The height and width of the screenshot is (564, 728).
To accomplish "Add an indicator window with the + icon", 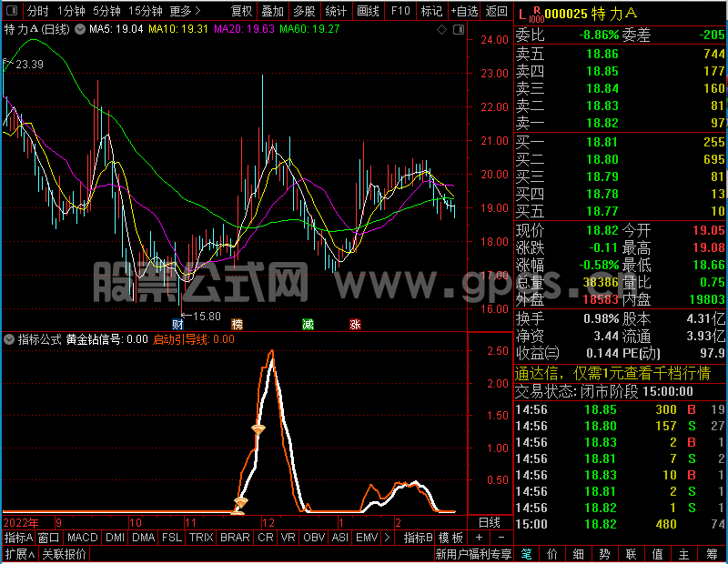I will [479, 538].
